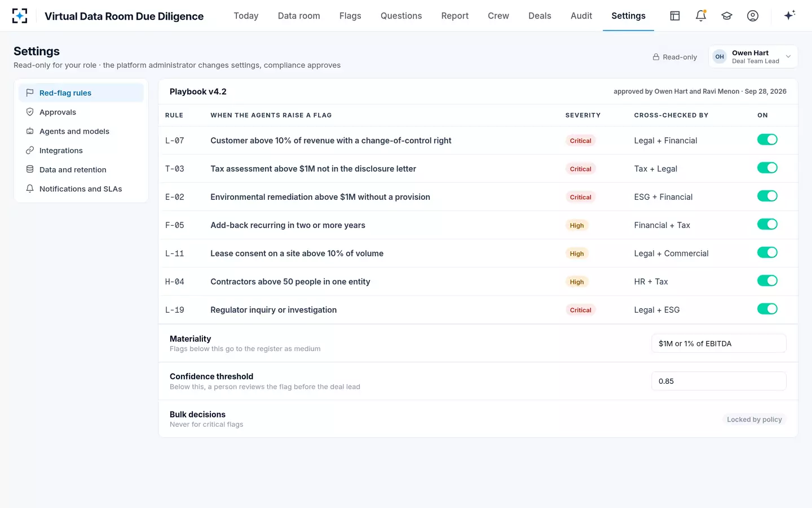
Task: Open the notifications bell in top bar
Action: 701,16
